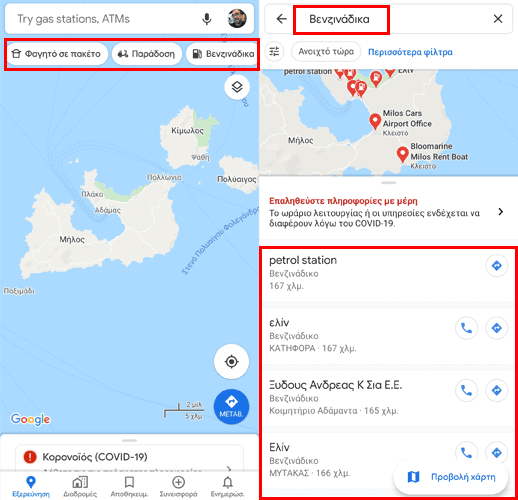The height and width of the screenshot is (500, 518).
Task: Switch to the Αποθηκευμ. tab
Action: [129, 487]
